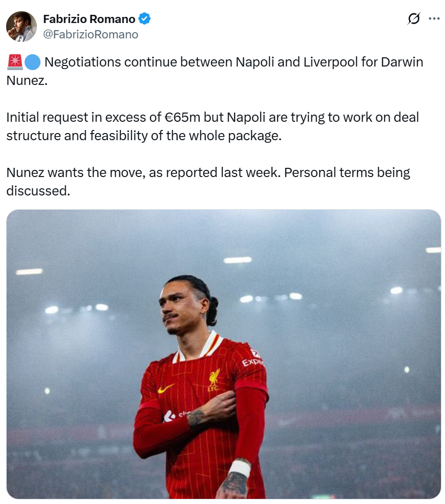Viewport: 445px width, 504px height.
Task: Open the attached Darwin Nunez photo
Action: [x=224, y=354]
